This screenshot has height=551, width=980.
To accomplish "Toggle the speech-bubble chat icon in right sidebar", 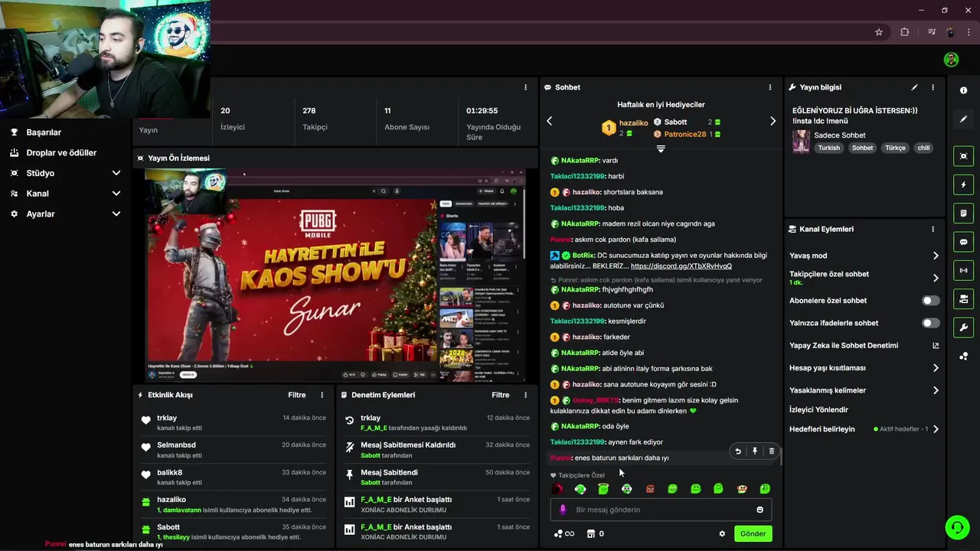I will pos(963,242).
